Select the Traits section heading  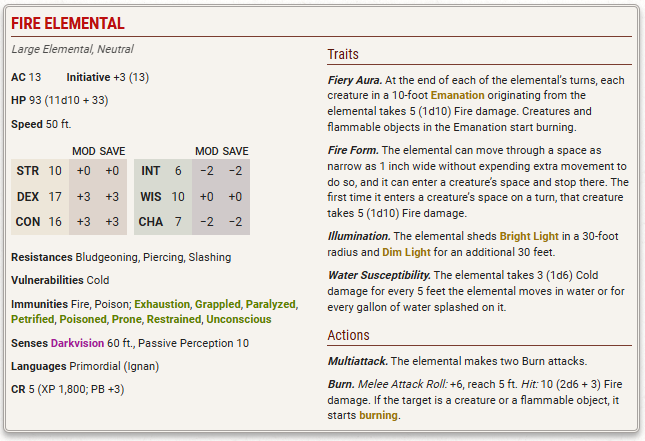coord(343,54)
